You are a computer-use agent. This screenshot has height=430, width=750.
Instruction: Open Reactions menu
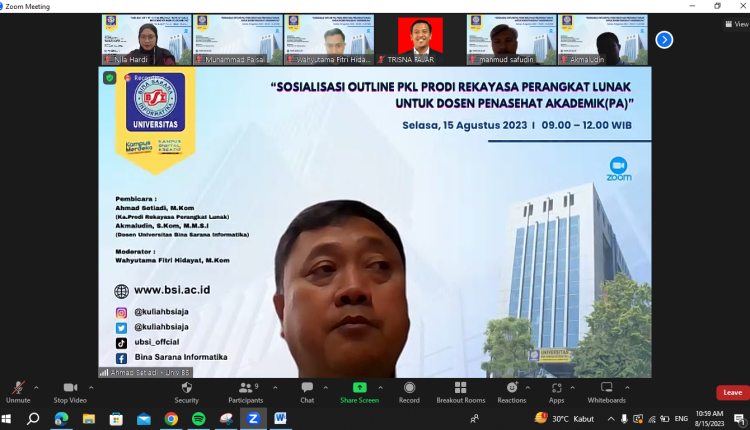(x=512, y=392)
